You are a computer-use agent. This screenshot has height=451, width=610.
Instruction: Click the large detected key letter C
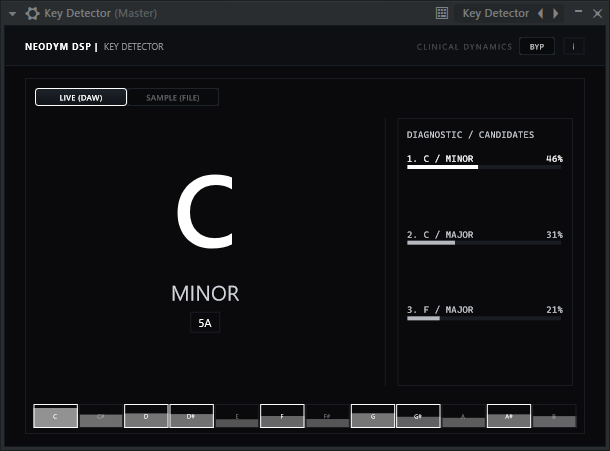[205, 211]
